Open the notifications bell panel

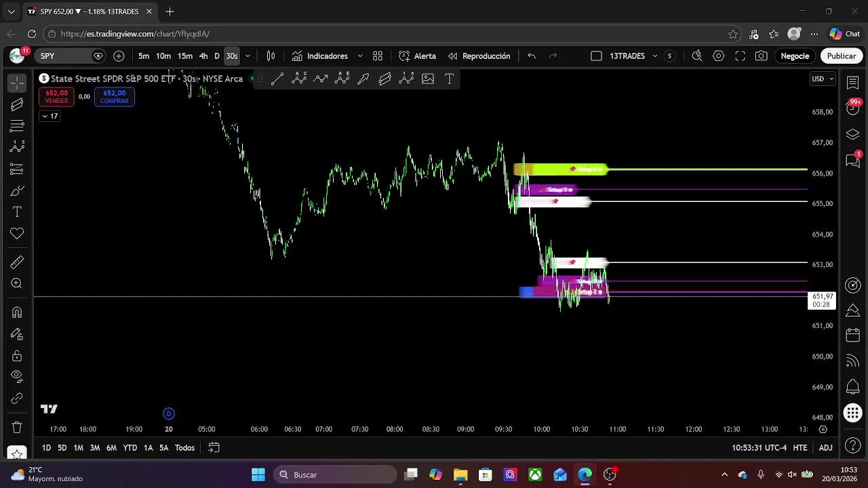click(853, 387)
